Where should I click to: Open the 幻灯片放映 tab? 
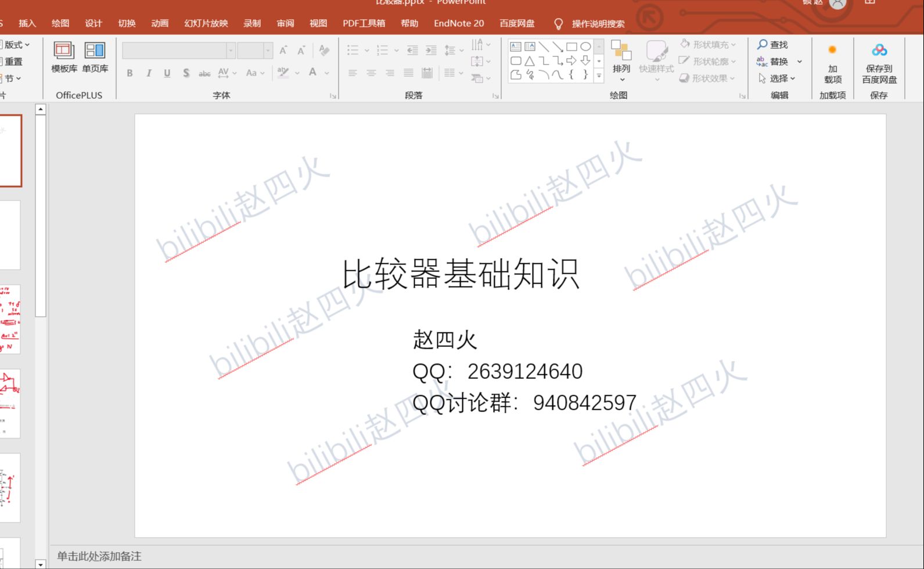point(206,23)
